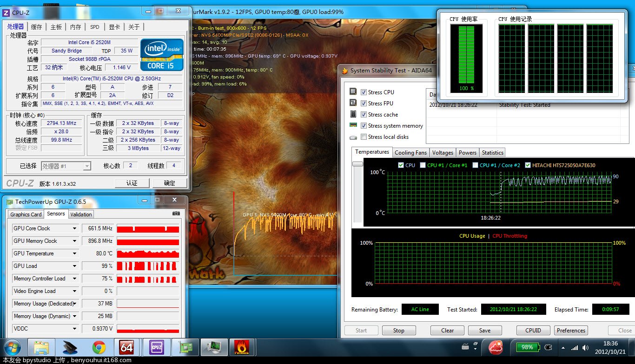Open Windows Explorer from the taskbar
The image size is (635, 364).
tap(41, 347)
